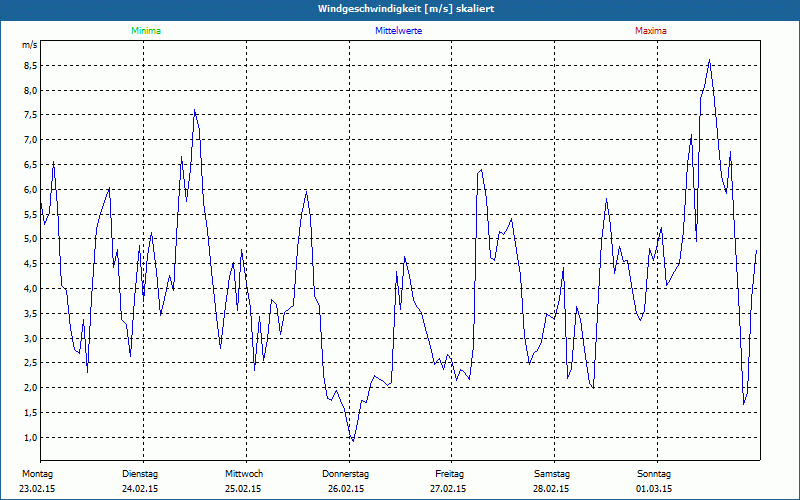Image resolution: width=800 pixels, height=500 pixels.
Task: Click the Freitag day label
Action: 449,474
